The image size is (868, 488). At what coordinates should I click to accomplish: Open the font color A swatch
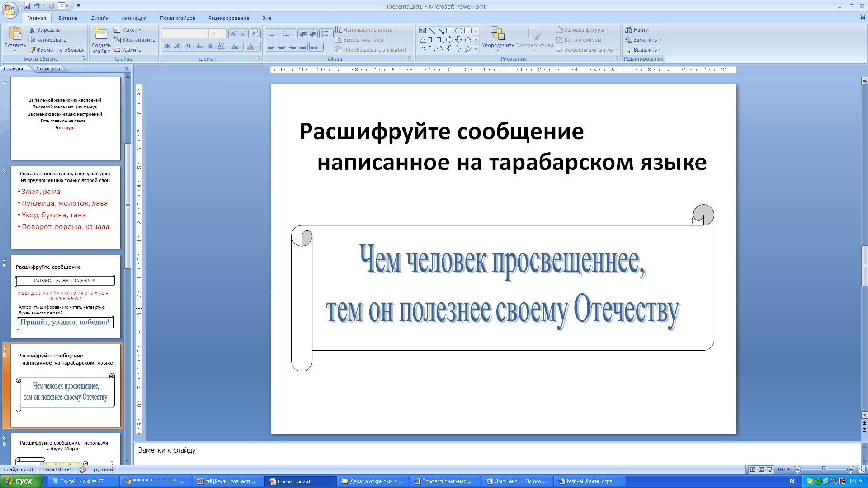(x=250, y=47)
